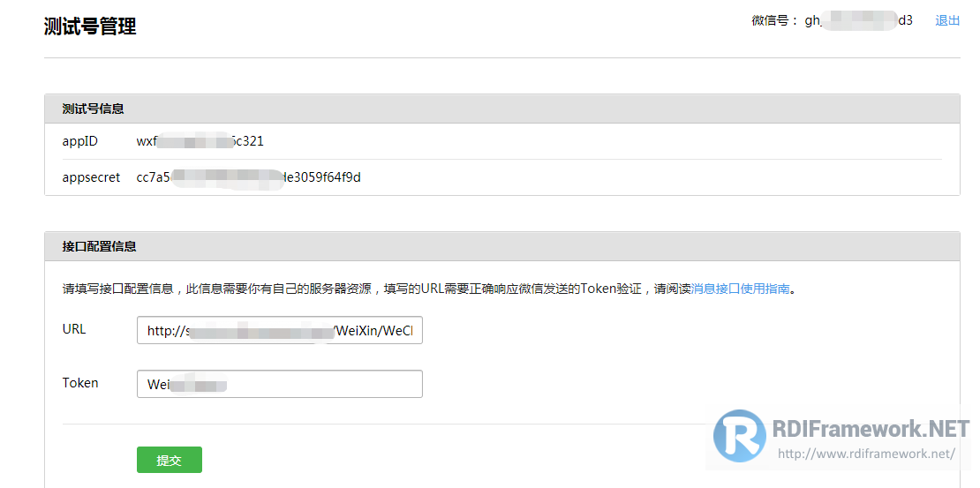Click the appID label
The width and height of the screenshot is (980, 488).
80,141
